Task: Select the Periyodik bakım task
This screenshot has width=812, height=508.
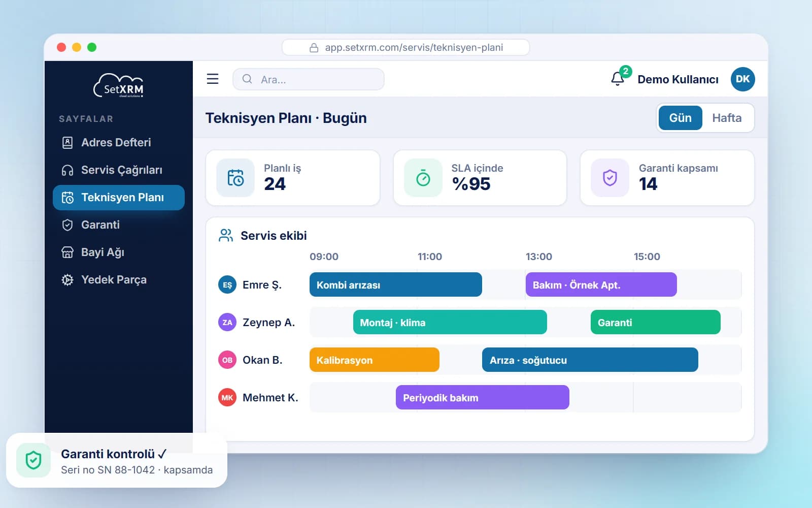Action: (x=483, y=397)
